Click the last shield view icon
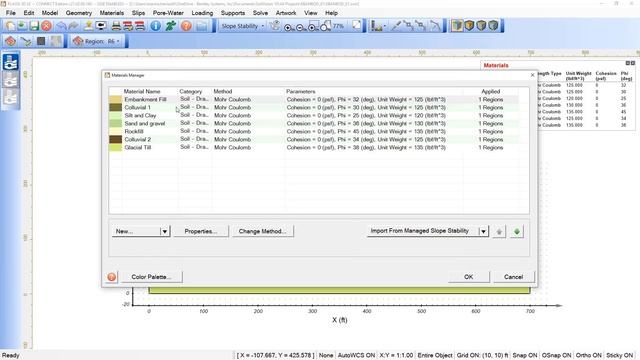 point(493,26)
